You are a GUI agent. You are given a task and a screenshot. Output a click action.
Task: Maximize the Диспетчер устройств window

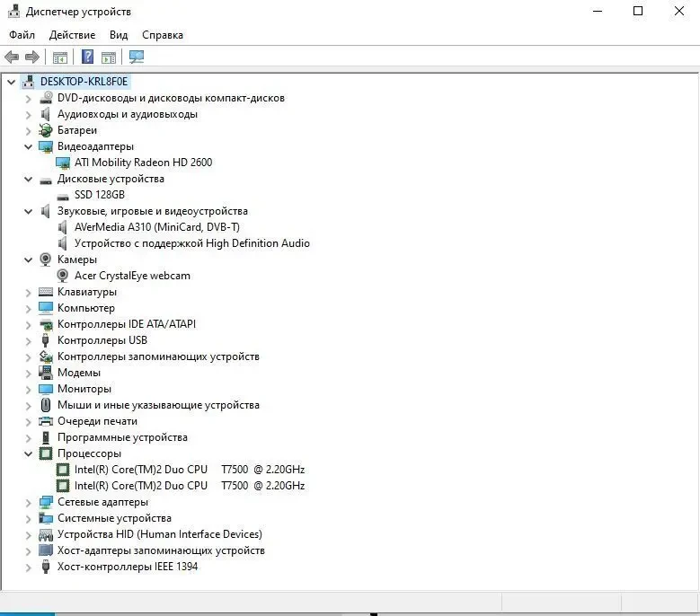(638, 11)
